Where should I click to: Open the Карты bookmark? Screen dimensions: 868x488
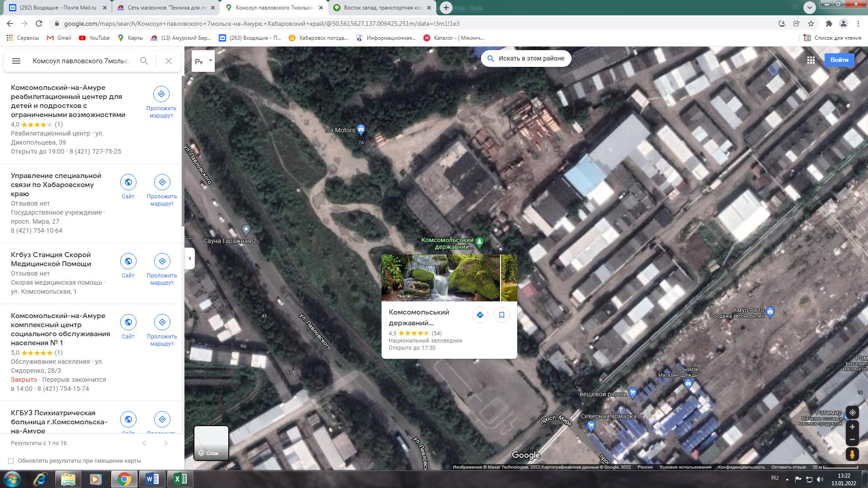pos(130,38)
